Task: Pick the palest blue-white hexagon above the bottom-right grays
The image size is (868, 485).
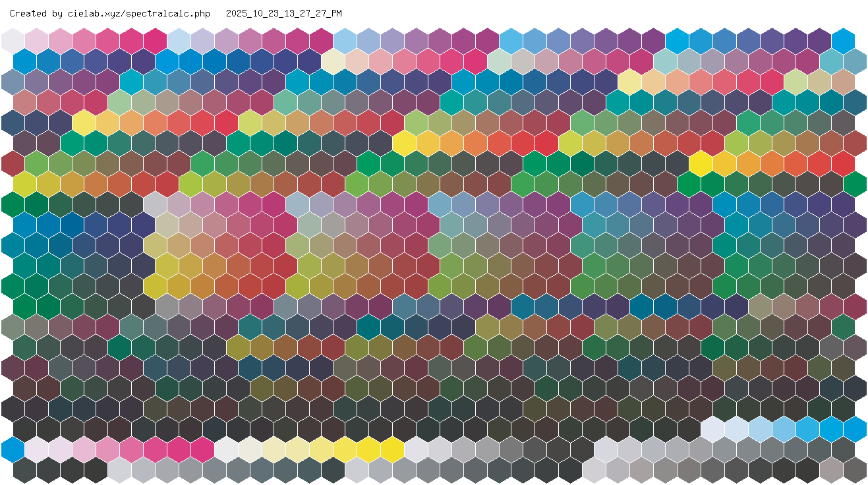Action: pos(712,428)
